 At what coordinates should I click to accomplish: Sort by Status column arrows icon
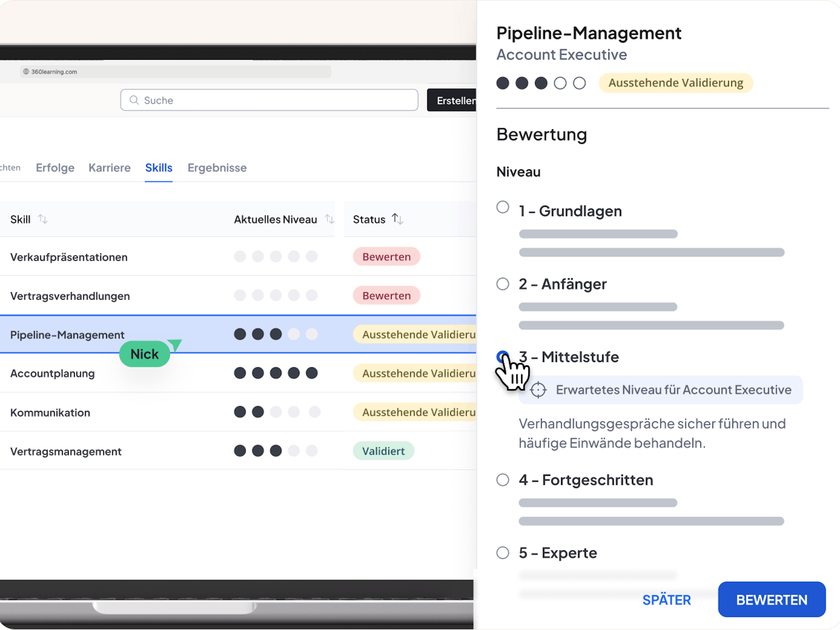(397, 219)
